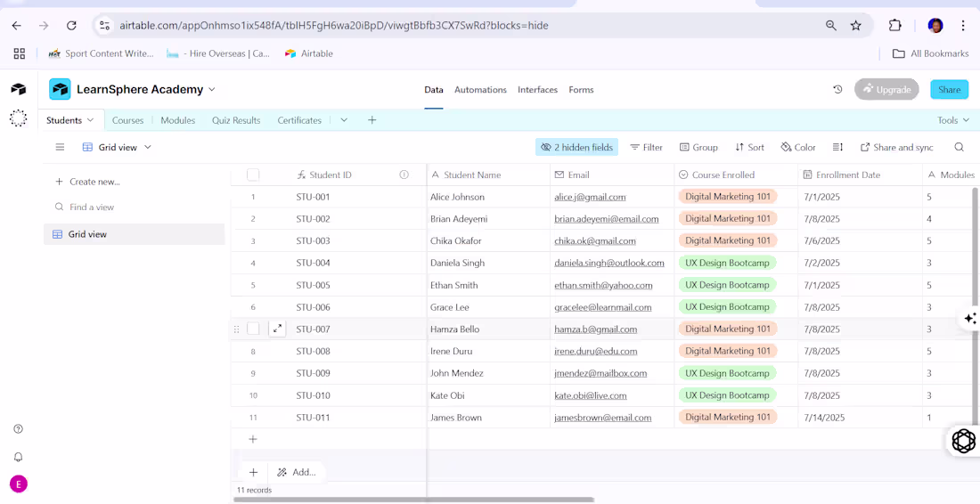
Task: Open the row height icon
Action: coord(837,148)
